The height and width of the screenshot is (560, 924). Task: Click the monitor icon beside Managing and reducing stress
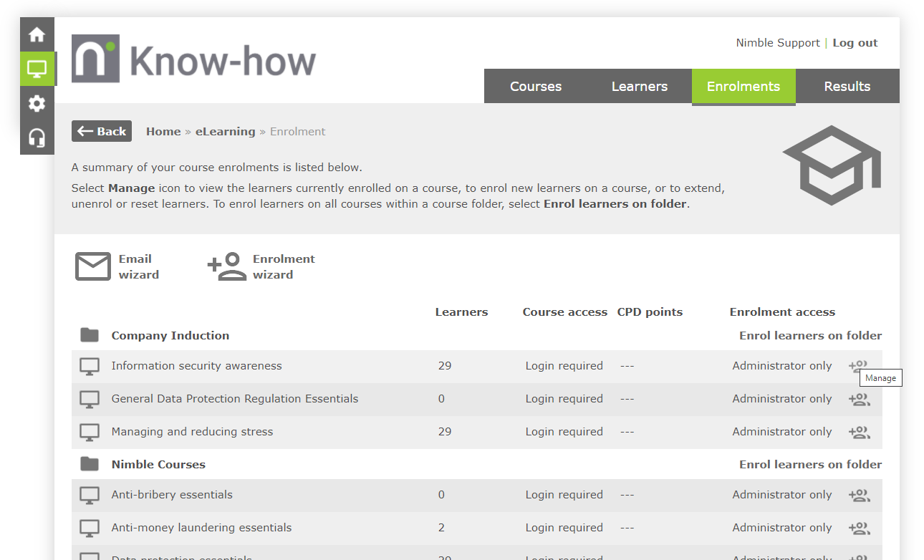click(x=89, y=432)
